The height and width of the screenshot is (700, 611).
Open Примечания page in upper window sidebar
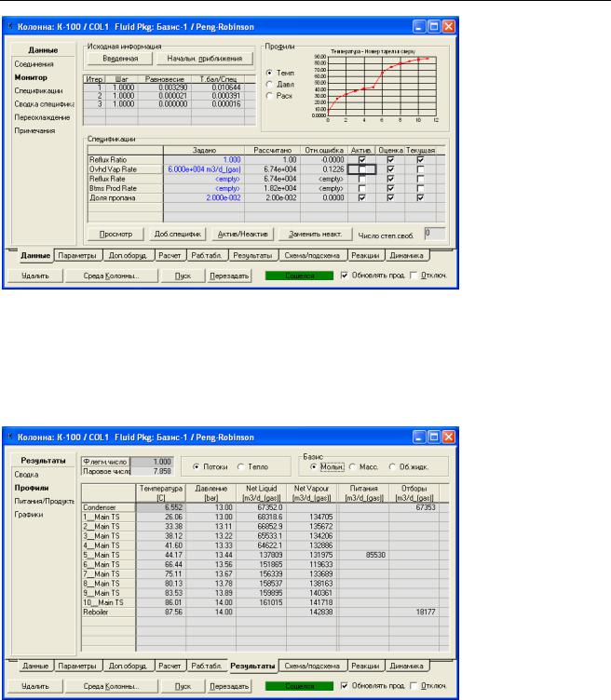tap(34, 131)
